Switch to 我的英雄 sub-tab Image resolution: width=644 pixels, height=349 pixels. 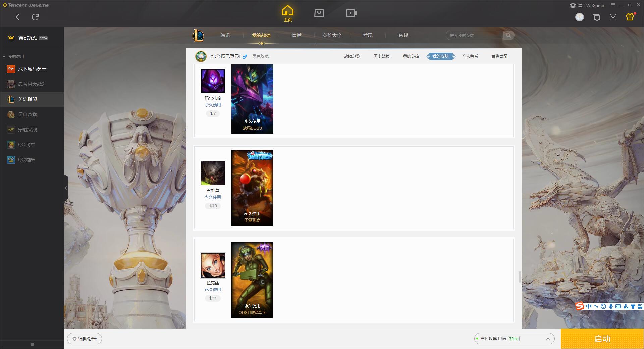[x=411, y=56]
